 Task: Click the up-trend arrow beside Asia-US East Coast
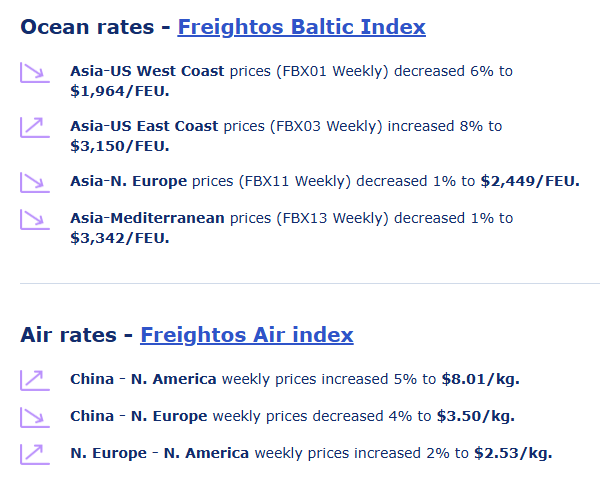34,127
